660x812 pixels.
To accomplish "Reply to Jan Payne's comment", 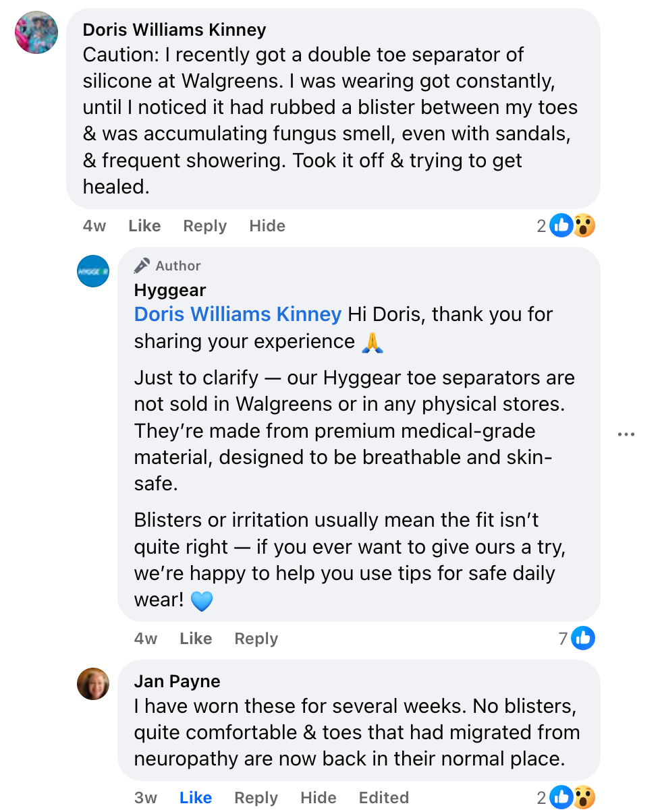I will pyautogui.click(x=256, y=798).
